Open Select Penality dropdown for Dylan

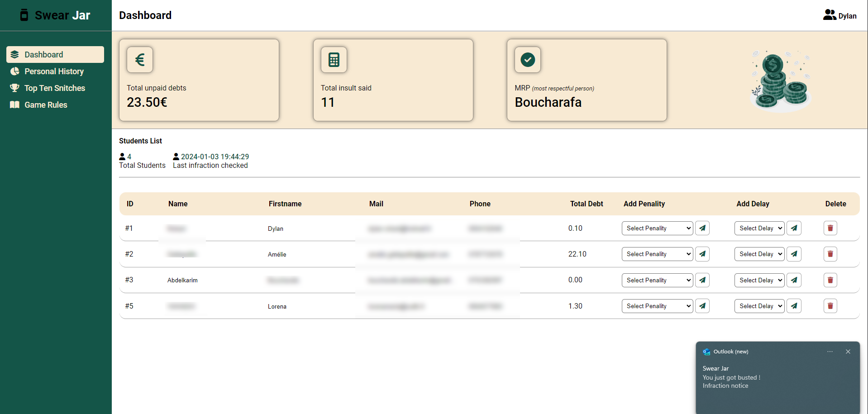(657, 228)
